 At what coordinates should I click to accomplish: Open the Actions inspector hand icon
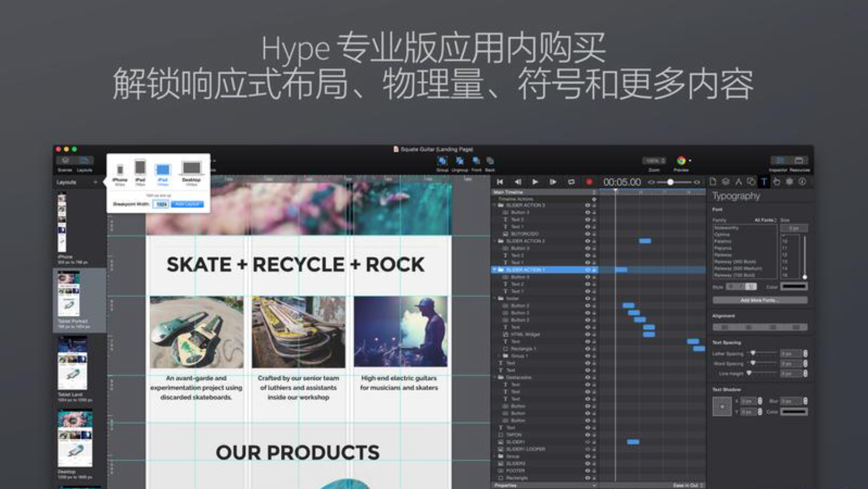click(776, 182)
